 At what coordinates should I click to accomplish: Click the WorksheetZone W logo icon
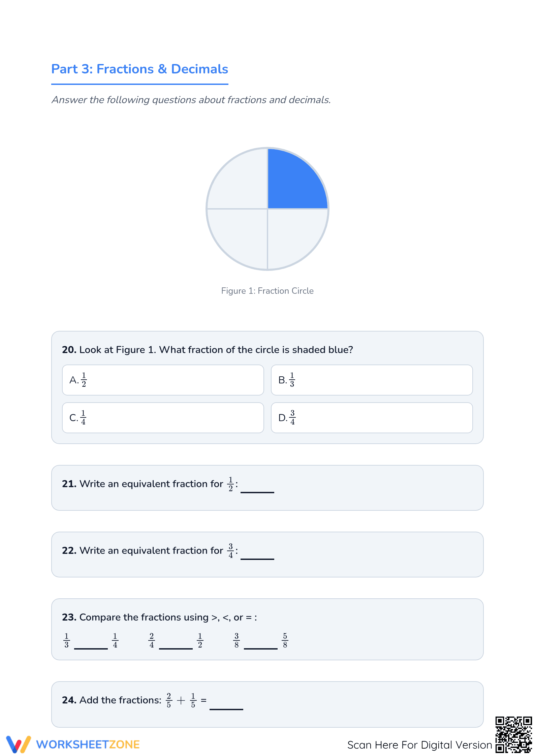tap(19, 744)
